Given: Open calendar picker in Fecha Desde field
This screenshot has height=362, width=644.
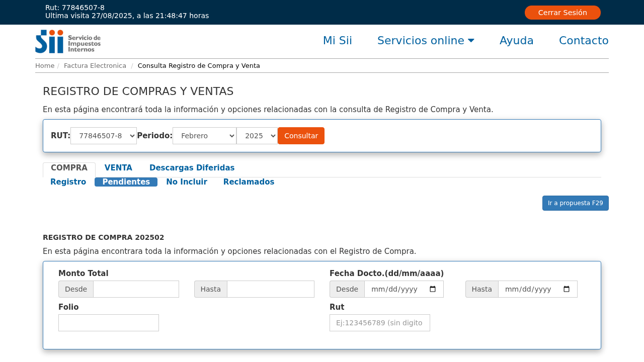Looking at the screenshot, I should pos(433,289).
